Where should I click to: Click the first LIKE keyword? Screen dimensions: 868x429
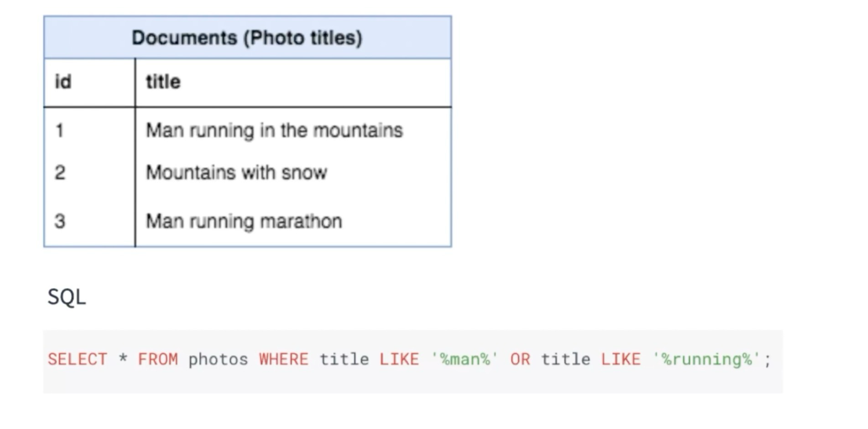(399, 359)
